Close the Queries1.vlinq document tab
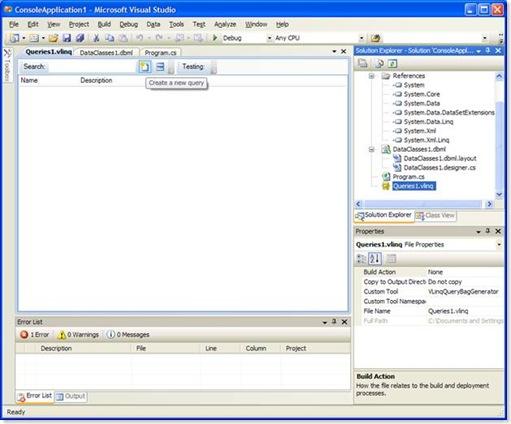This screenshot has width=511, height=424. (344, 51)
